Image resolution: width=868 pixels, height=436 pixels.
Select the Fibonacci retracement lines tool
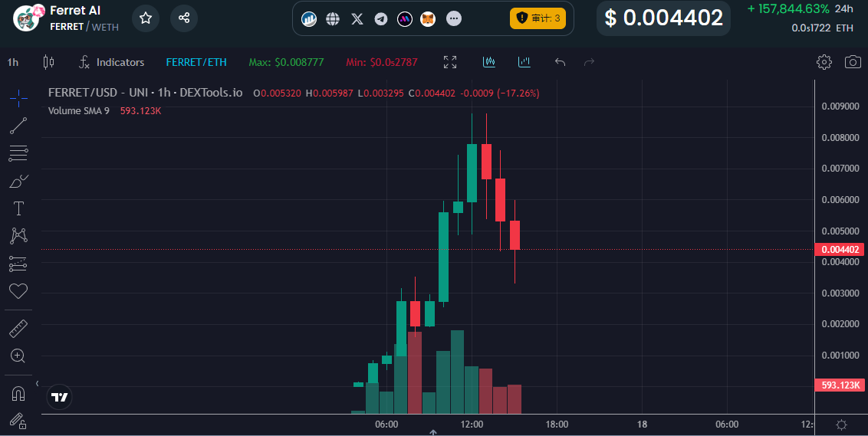click(x=18, y=153)
